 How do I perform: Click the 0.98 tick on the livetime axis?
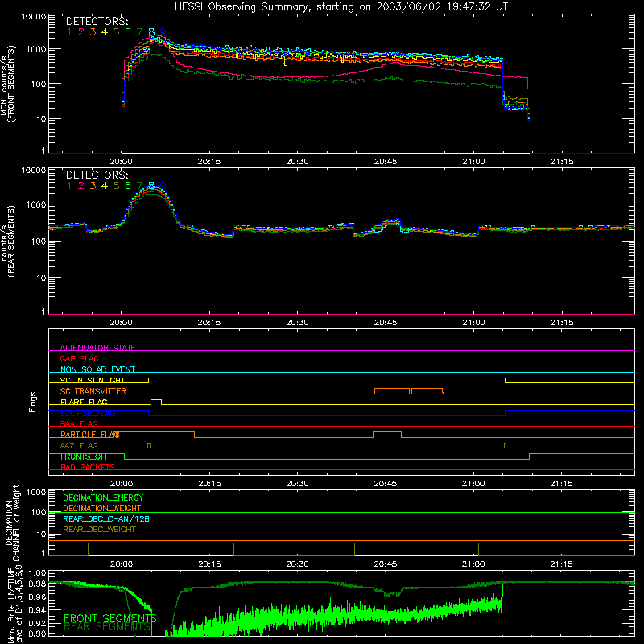pos(37,584)
